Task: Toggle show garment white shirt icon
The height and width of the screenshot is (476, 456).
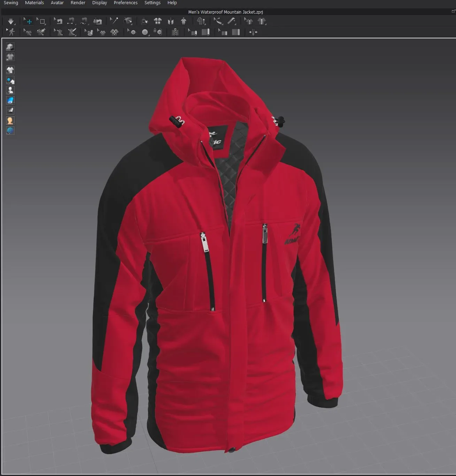Action: tap(10, 70)
